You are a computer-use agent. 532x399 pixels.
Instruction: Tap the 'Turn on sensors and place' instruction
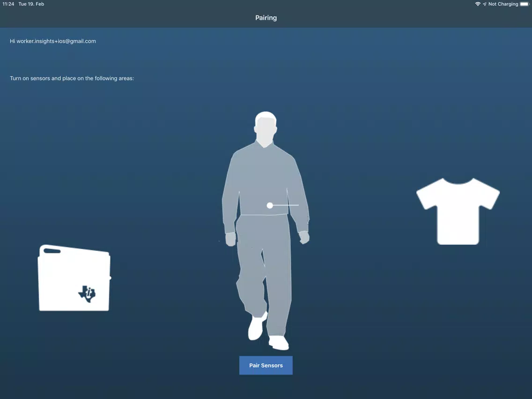[72, 78]
